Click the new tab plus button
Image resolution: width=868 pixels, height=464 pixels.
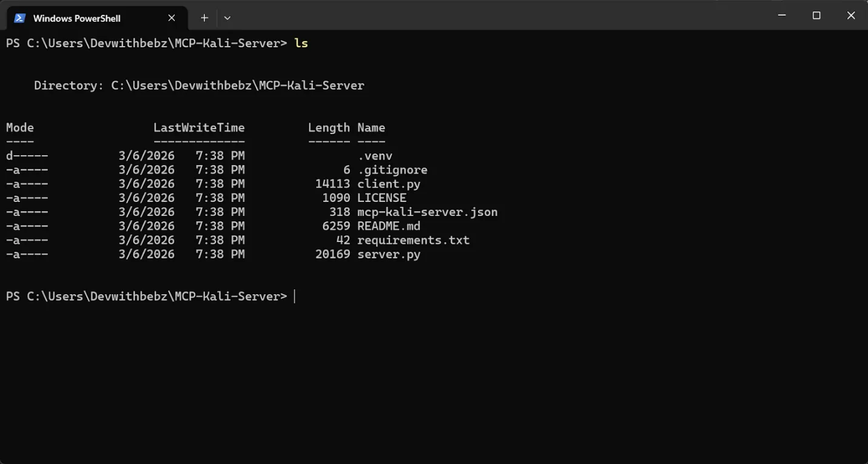coord(204,18)
